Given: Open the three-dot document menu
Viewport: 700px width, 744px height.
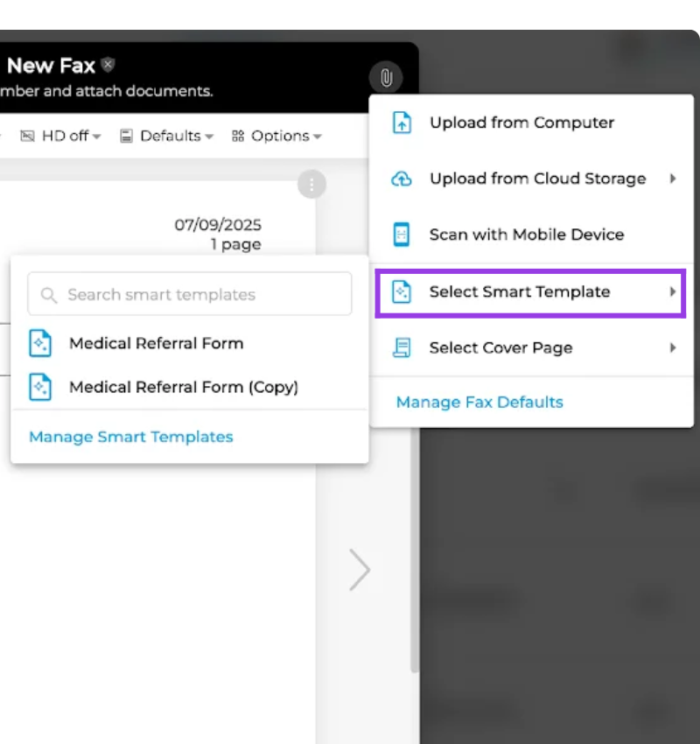Looking at the screenshot, I should pos(311,184).
